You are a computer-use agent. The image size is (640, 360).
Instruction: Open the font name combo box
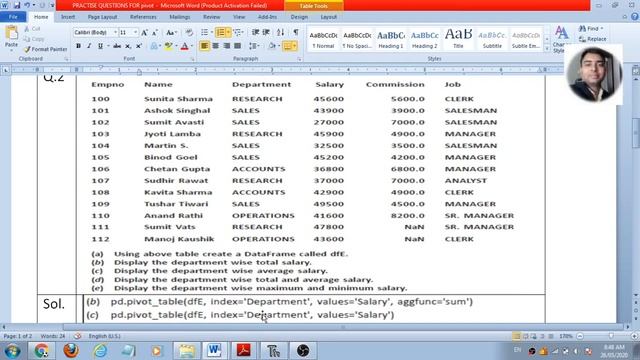point(96,33)
